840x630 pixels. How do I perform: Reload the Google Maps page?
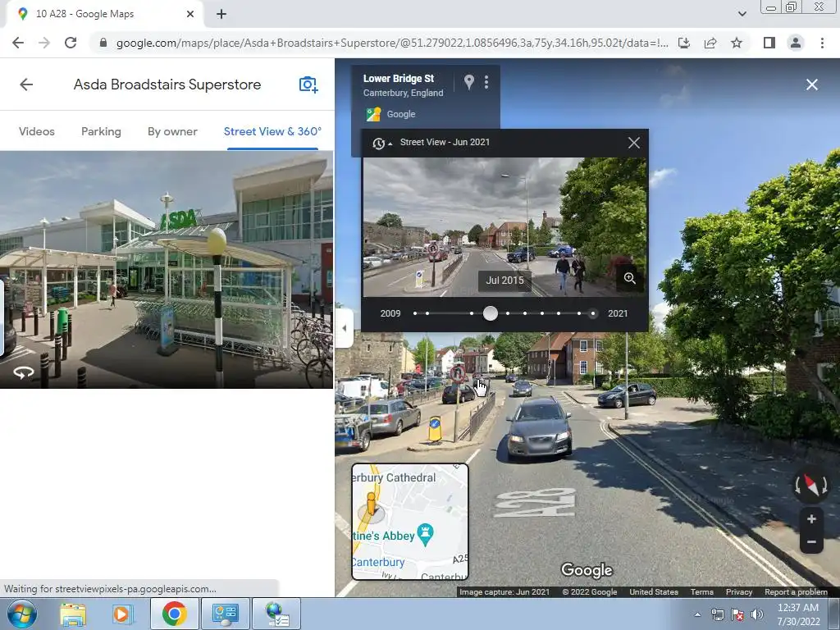click(x=71, y=43)
